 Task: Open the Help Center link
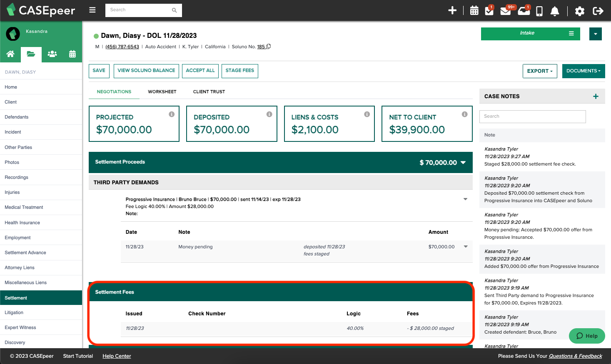click(x=117, y=356)
